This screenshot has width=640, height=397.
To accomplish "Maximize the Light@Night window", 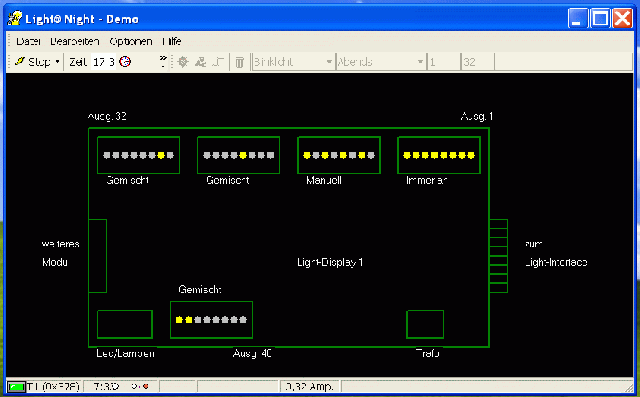I will tap(600, 18).
